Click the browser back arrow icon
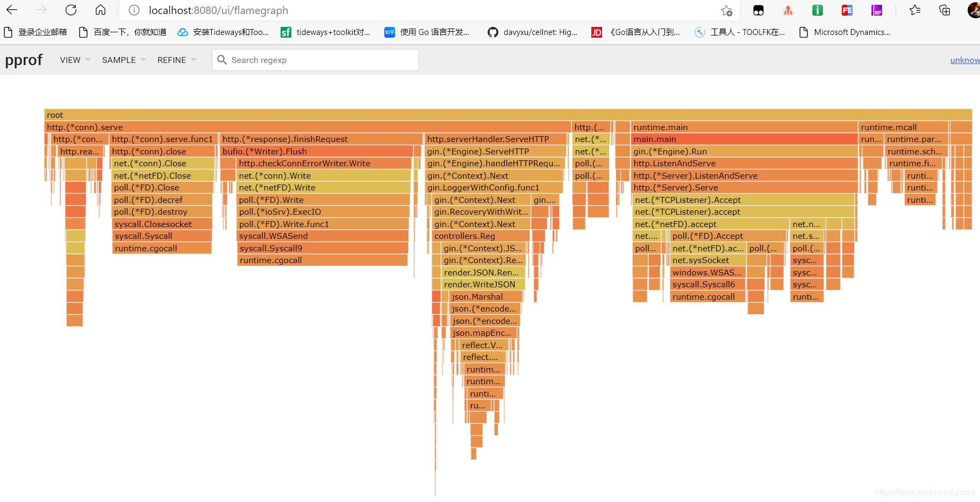 (12, 10)
